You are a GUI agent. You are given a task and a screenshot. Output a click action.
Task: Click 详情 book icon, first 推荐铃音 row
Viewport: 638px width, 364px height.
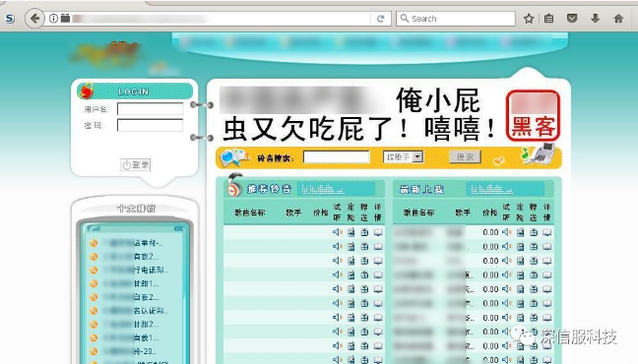coord(378,232)
